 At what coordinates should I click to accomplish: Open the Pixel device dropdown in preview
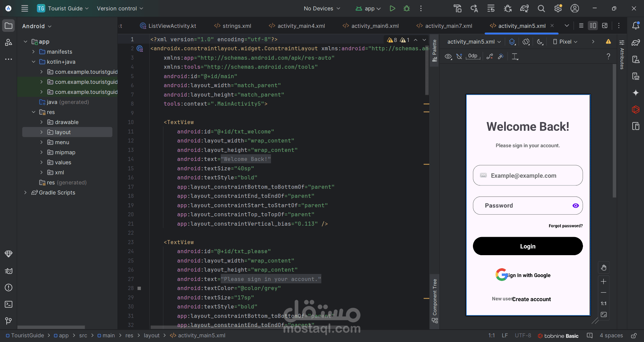tap(565, 42)
